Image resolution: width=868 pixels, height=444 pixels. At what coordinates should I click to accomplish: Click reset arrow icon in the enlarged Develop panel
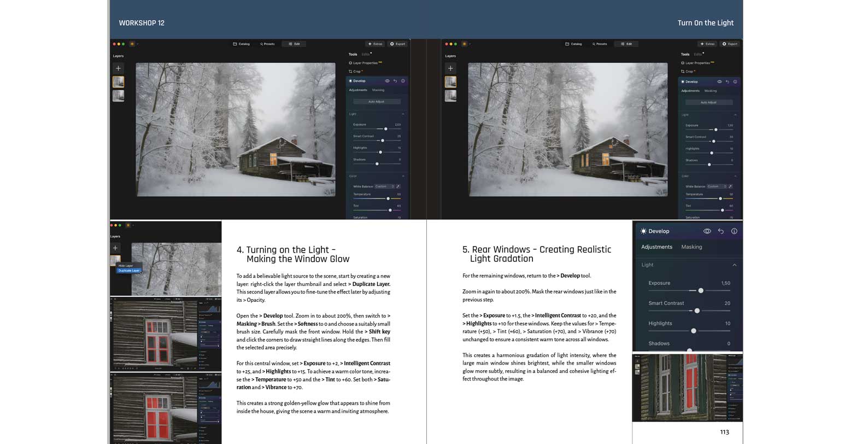[x=720, y=231]
